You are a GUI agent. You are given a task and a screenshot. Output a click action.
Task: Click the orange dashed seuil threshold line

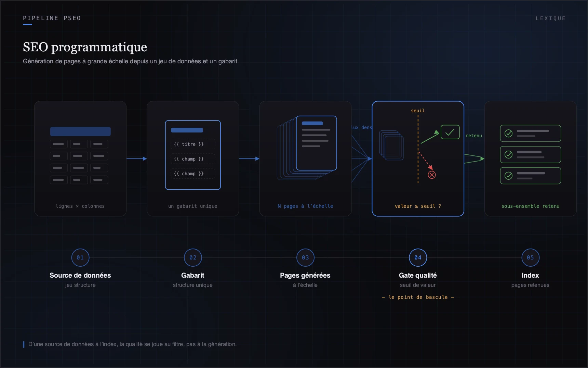pyautogui.click(x=418, y=149)
